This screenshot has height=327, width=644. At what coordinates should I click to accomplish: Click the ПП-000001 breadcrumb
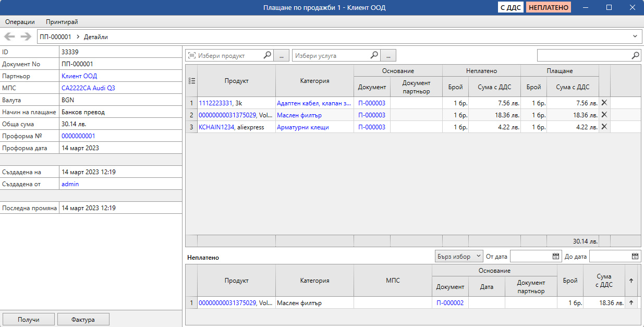point(55,37)
